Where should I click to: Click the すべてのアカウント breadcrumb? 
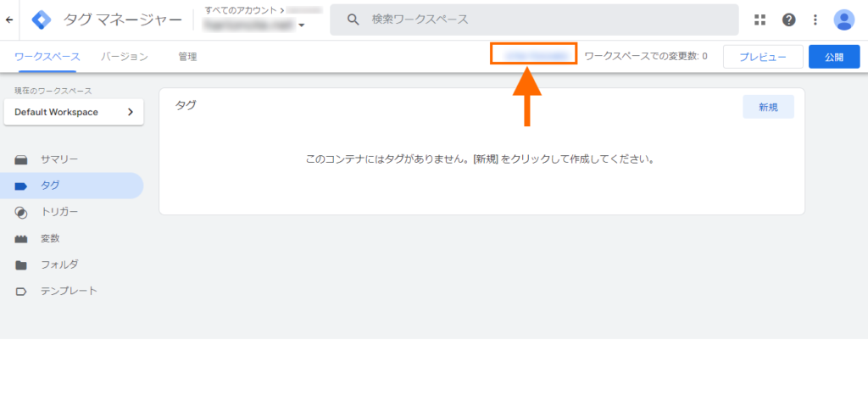click(241, 10)
